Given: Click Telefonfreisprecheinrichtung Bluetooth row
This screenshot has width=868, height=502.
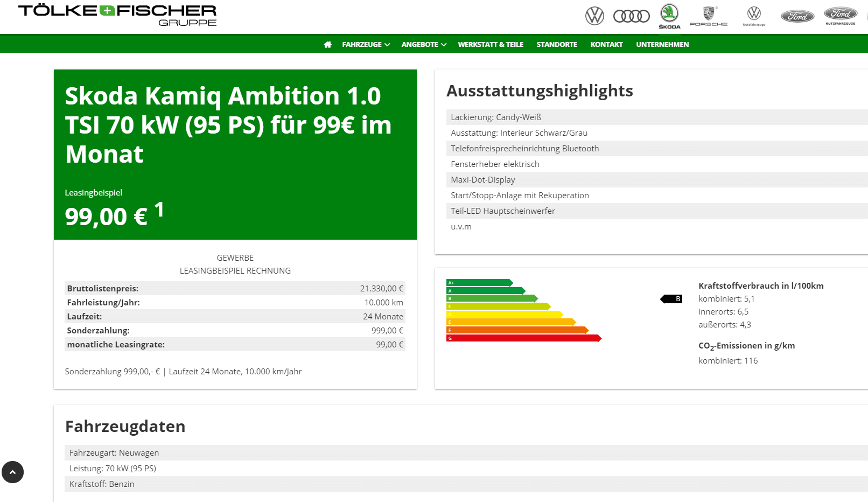Looking at the screenshot, I should [657, 148].
